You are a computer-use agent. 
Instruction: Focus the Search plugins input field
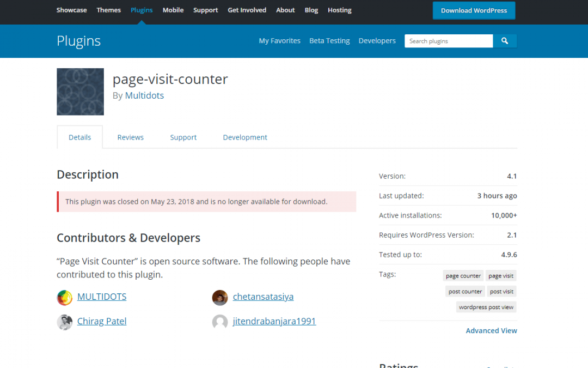click(449, 41)
